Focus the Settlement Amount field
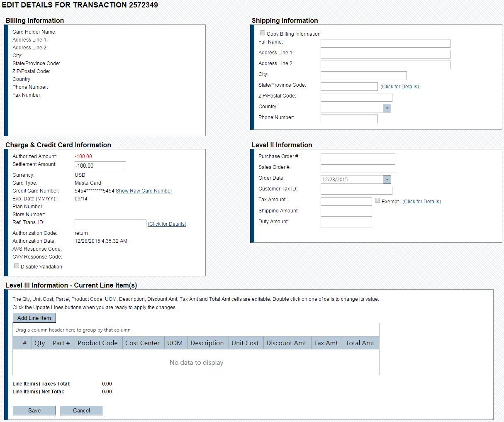 [x=100, y=166]
